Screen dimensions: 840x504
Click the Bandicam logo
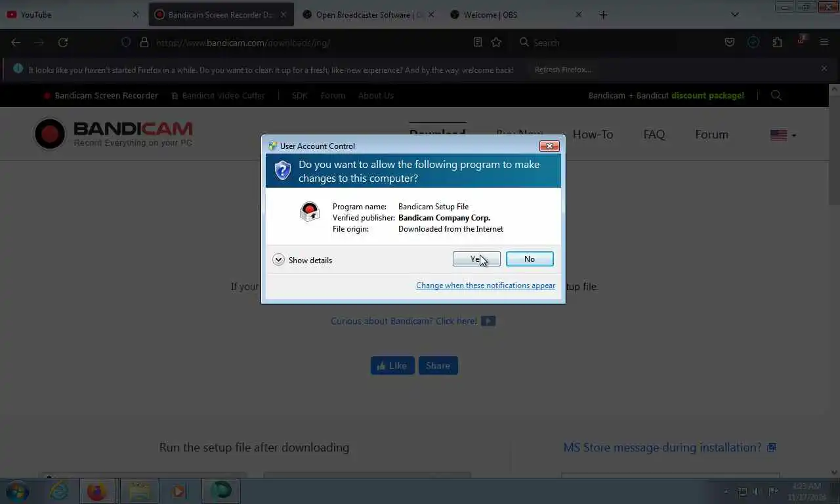click(114, 134)
